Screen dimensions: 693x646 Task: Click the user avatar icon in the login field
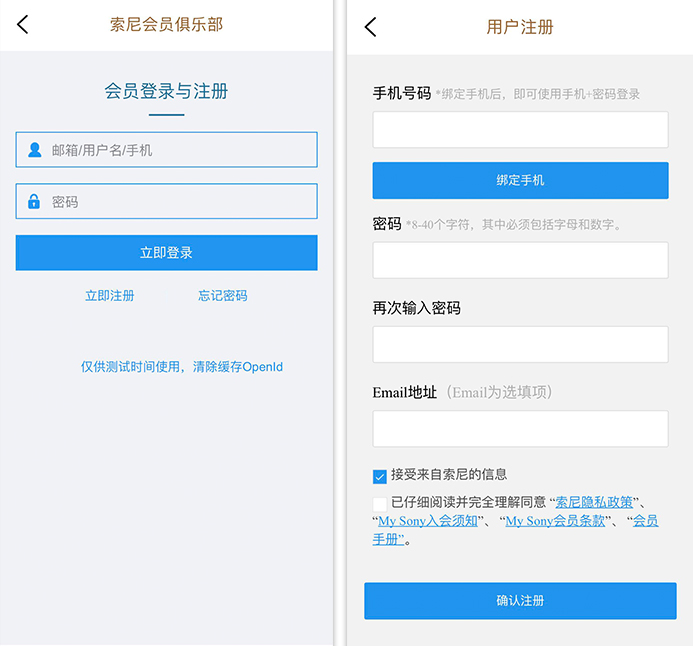(34, 150)
